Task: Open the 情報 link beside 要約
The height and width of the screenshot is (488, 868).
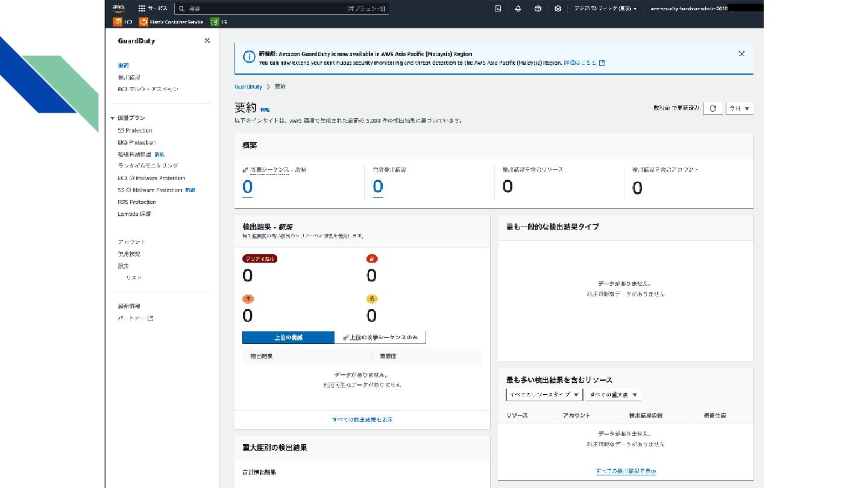Action: (265, 110)
